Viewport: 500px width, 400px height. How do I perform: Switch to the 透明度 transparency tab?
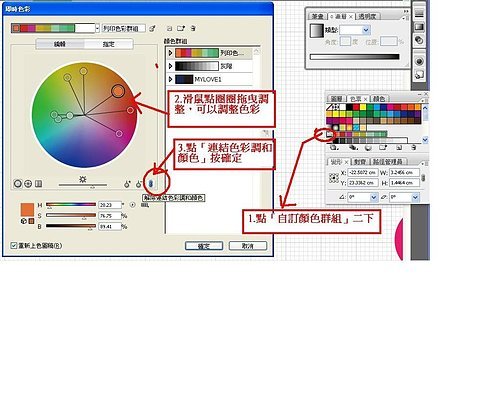pos(367,16)
